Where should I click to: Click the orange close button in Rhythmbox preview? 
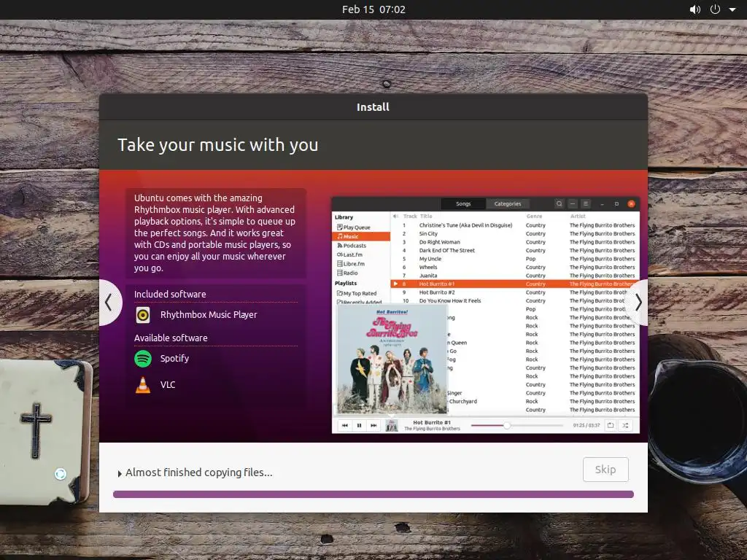pos(631,204)
